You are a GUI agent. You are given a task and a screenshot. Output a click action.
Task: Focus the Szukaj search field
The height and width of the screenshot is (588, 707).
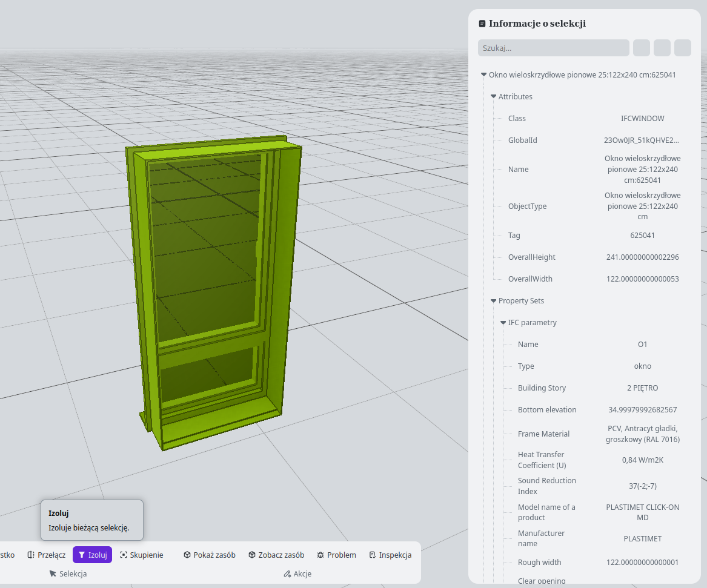[553, 48]
